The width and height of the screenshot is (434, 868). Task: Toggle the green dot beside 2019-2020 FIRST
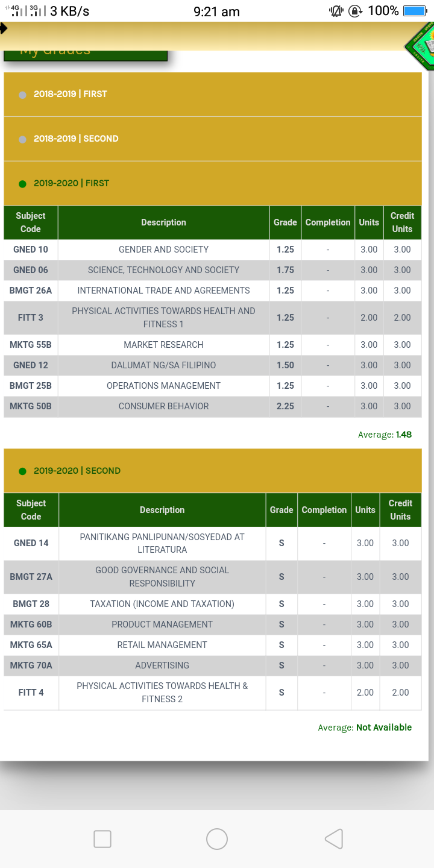tap(23, 184)
